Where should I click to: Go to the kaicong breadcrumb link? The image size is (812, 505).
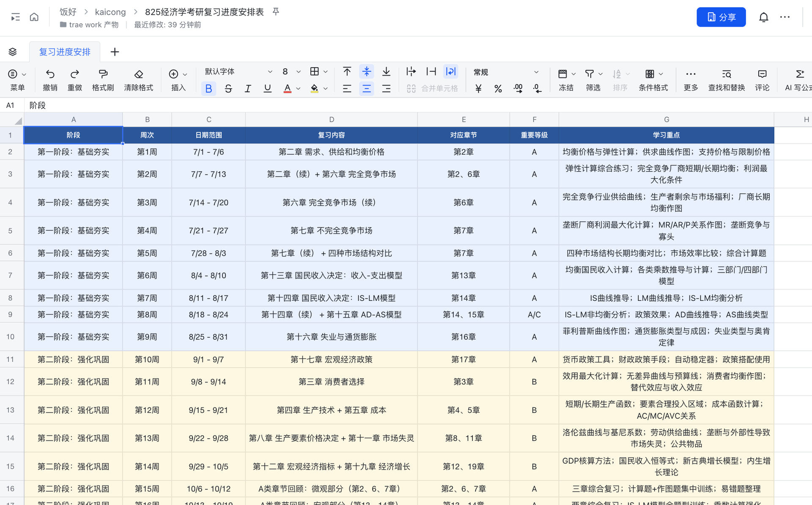tap(110, 12)
